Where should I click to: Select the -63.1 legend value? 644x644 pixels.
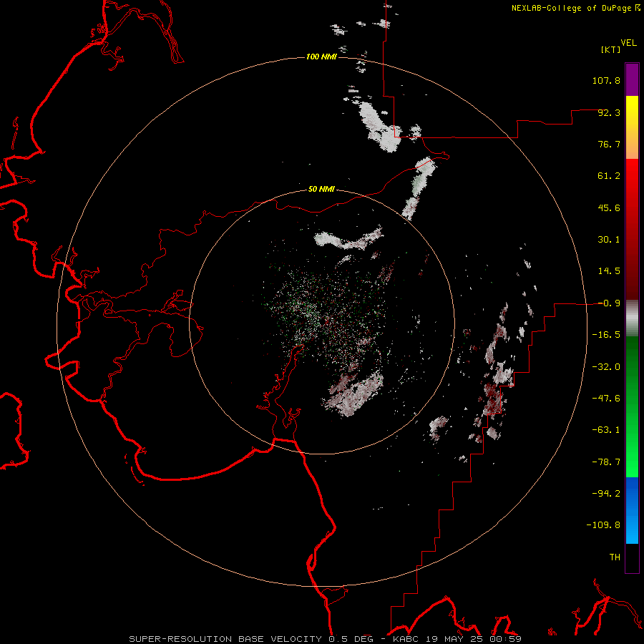coord(606,430)
